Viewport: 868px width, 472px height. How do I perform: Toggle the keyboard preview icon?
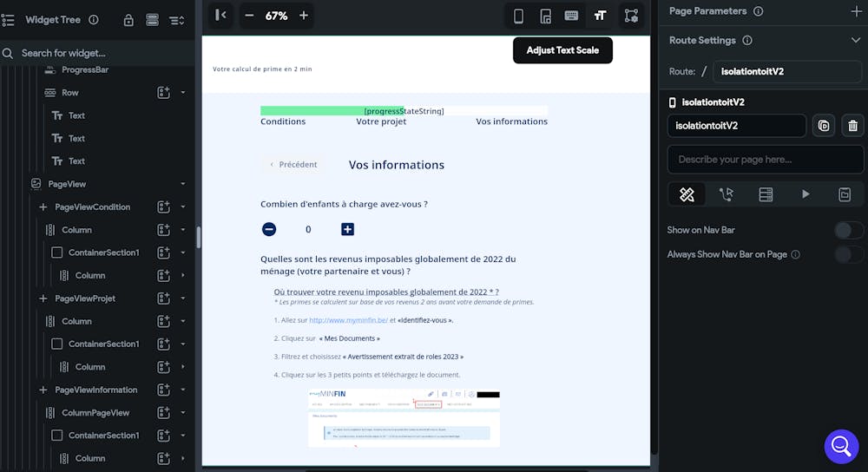(x=571, y=16)
